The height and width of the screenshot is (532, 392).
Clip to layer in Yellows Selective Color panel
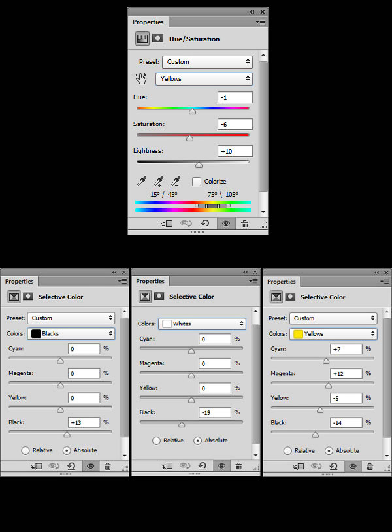[x=299, y=467]
